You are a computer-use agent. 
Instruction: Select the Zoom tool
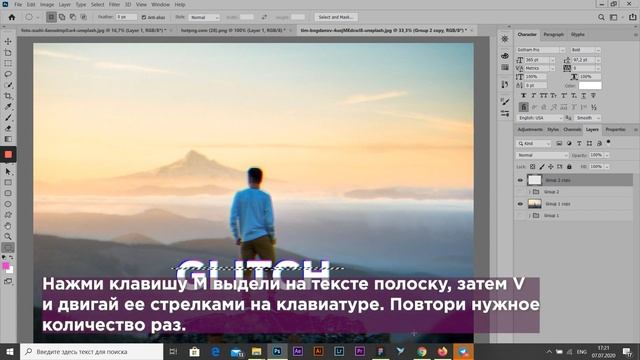[8, 236]
